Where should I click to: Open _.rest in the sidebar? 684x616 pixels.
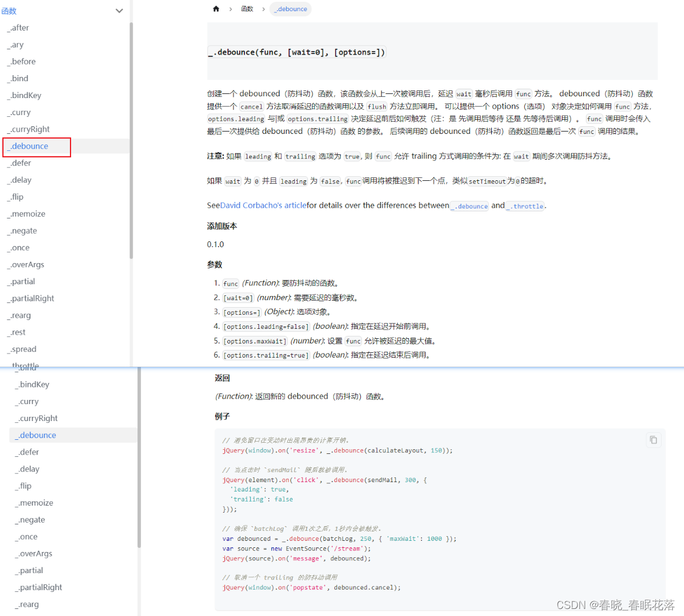tap(16, 332)
